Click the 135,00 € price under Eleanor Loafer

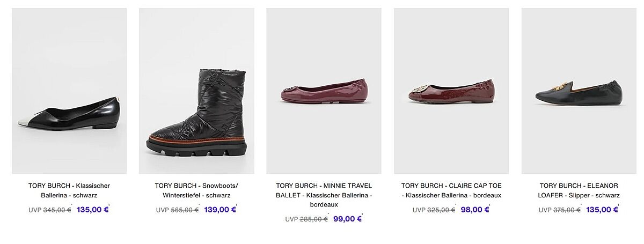point(602,210)
